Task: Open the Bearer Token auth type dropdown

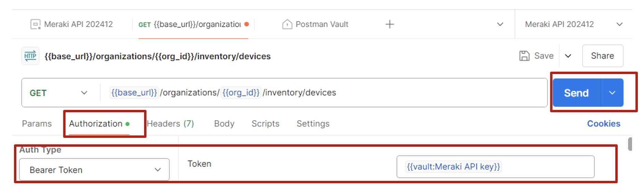Action: tap(94, 170)
